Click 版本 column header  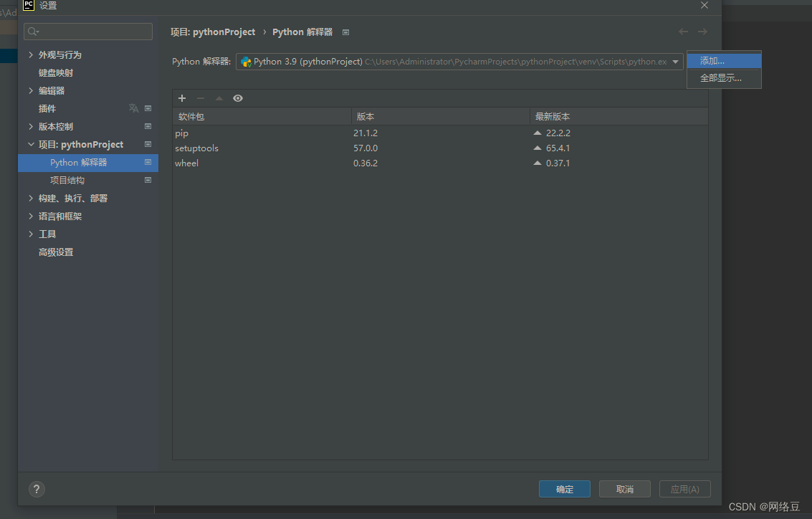(441, 117)
